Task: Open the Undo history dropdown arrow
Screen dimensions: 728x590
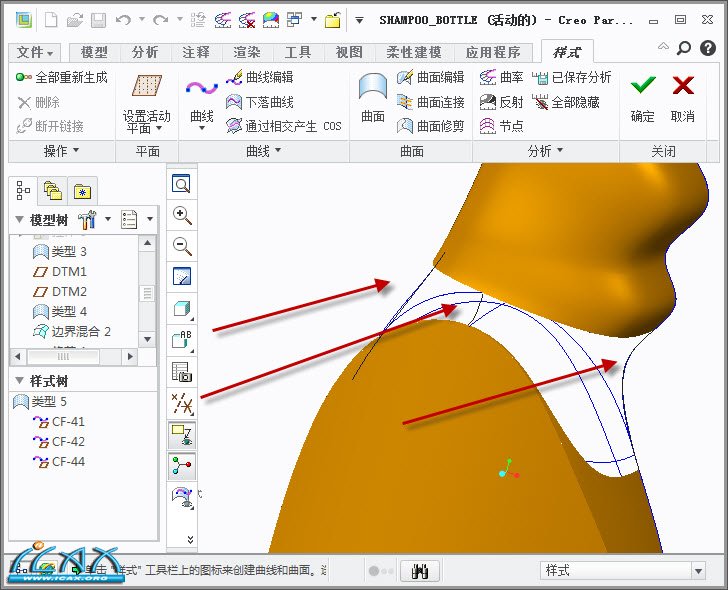Action: tap(142, 19)
